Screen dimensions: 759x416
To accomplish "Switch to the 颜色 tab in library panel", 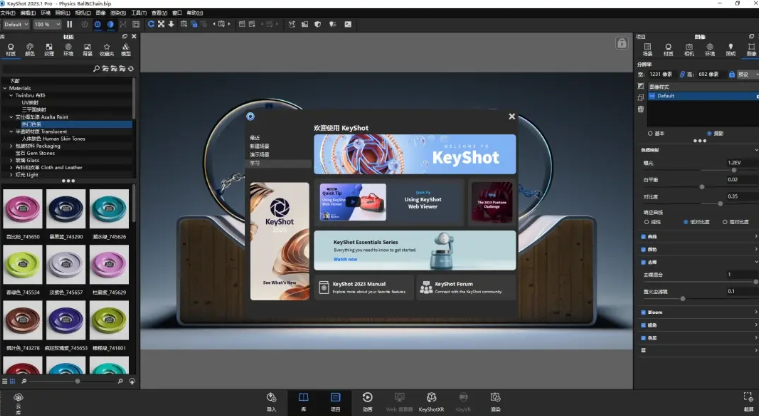I will point(29,49).
